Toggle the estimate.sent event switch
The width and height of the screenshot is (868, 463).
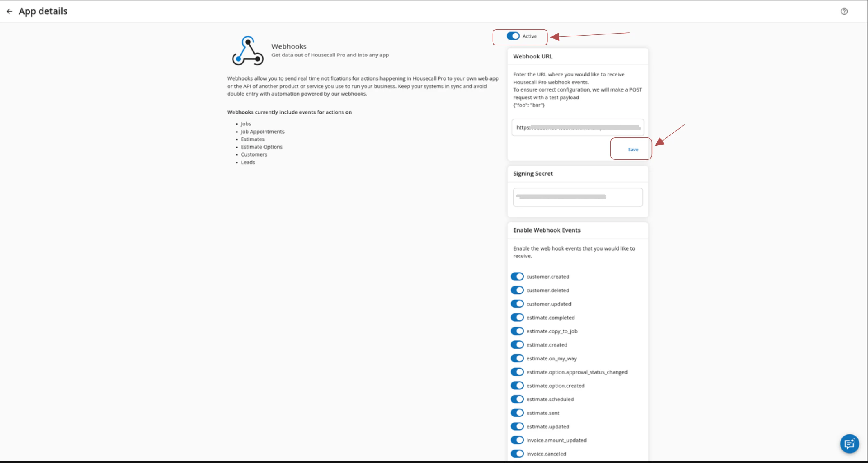[x=517, y=413]
